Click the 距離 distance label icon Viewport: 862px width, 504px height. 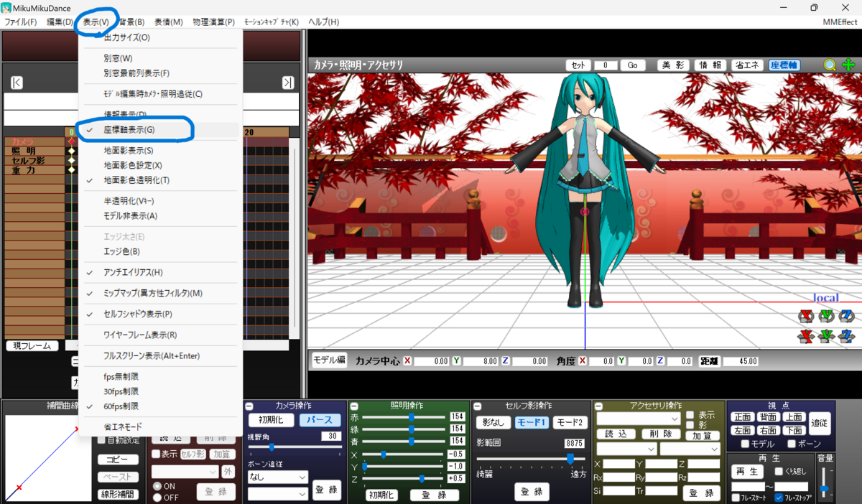coord(709,361)
